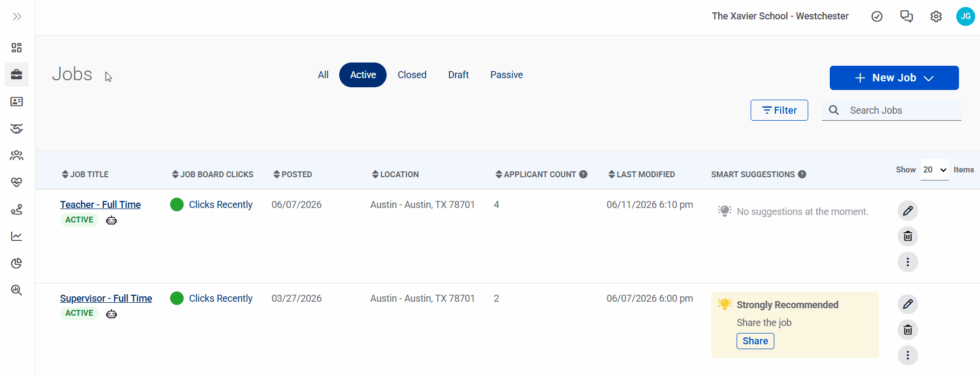The image size is (980, 375).
Task: Switch to the Draft jobs tab
Action: tap(458, 75)
